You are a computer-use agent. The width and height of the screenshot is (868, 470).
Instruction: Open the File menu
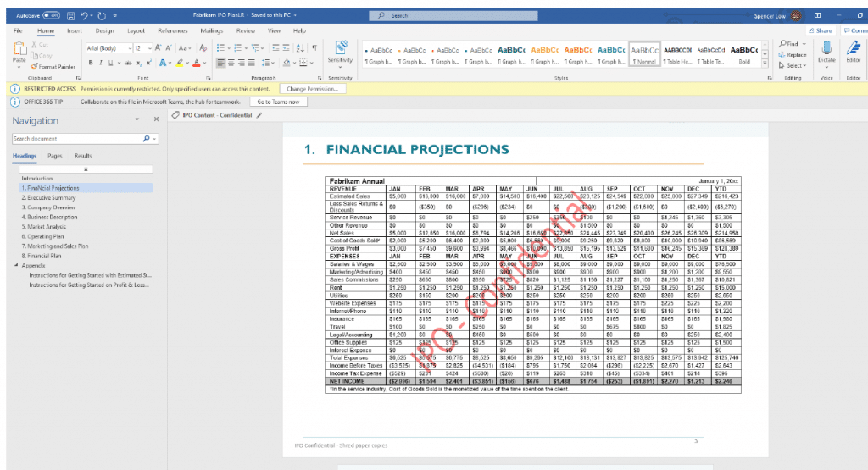pyautogui.click(x=19, y=31)
